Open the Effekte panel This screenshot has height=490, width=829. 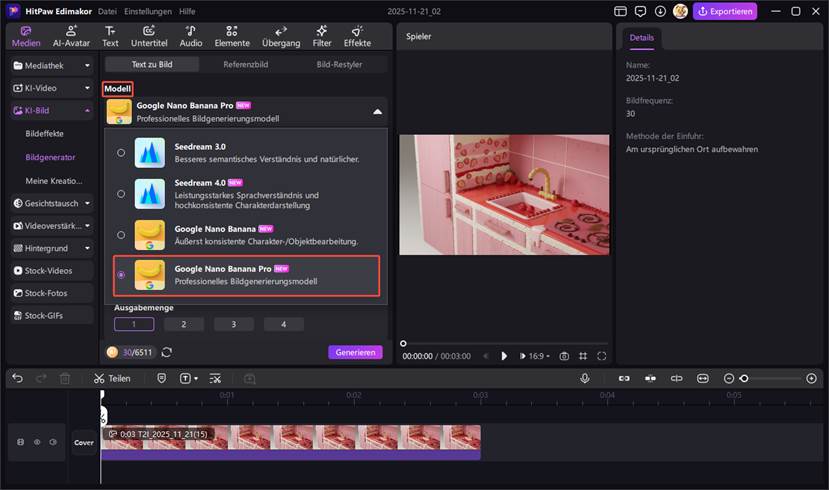(357, 37)
